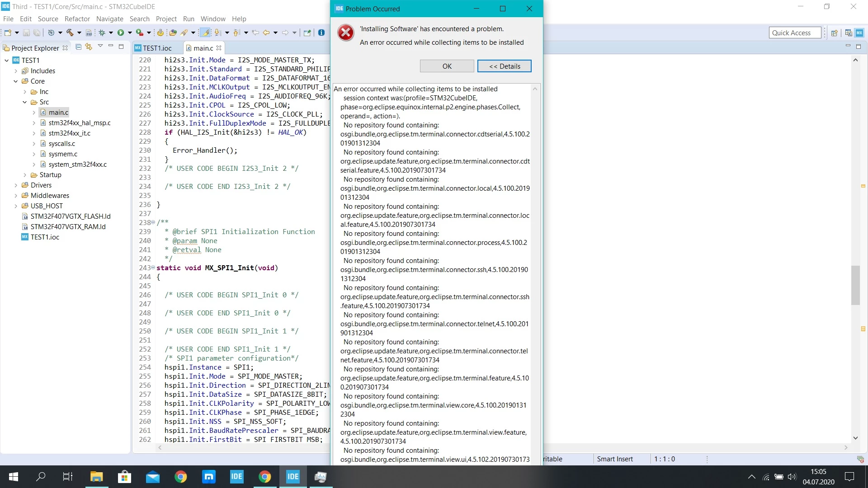Click the Save All toolbar icon
The image size is (868, 488).
click(x=37, y=33)
